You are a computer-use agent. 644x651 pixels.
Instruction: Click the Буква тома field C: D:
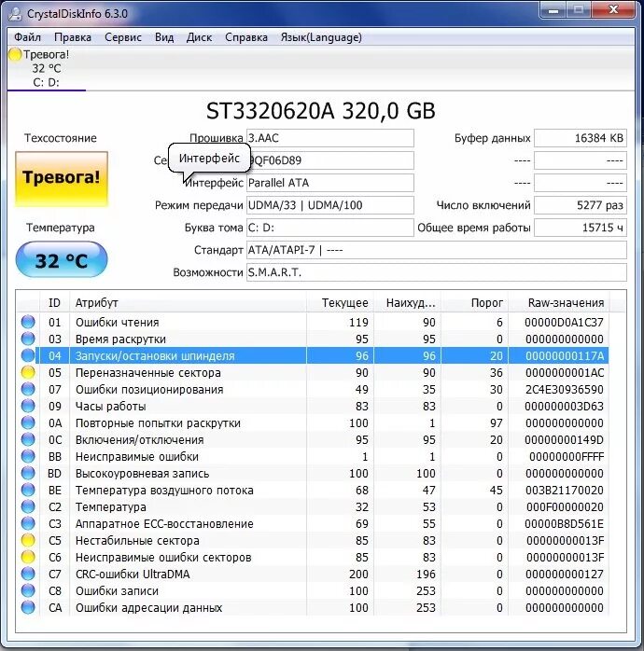pos(330,228)
